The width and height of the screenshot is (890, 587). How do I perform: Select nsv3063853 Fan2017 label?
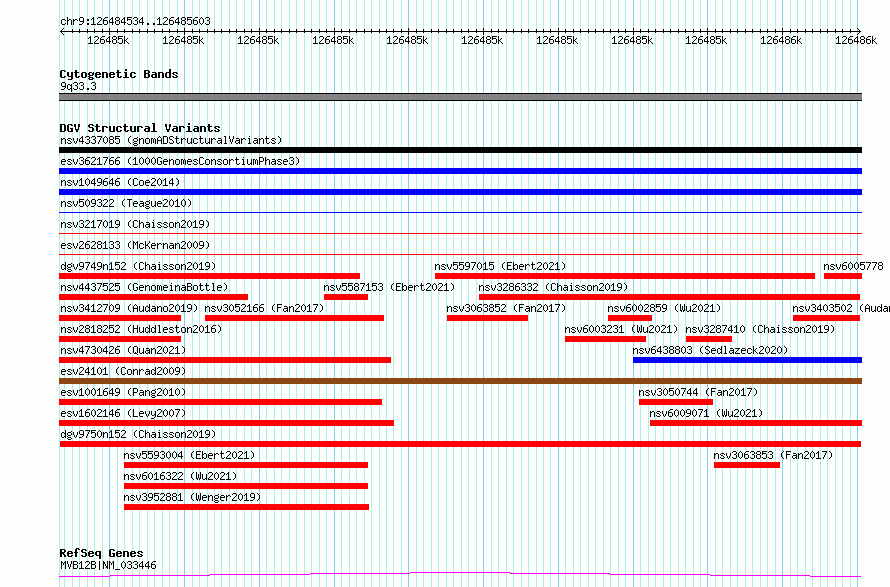[773, 455]
